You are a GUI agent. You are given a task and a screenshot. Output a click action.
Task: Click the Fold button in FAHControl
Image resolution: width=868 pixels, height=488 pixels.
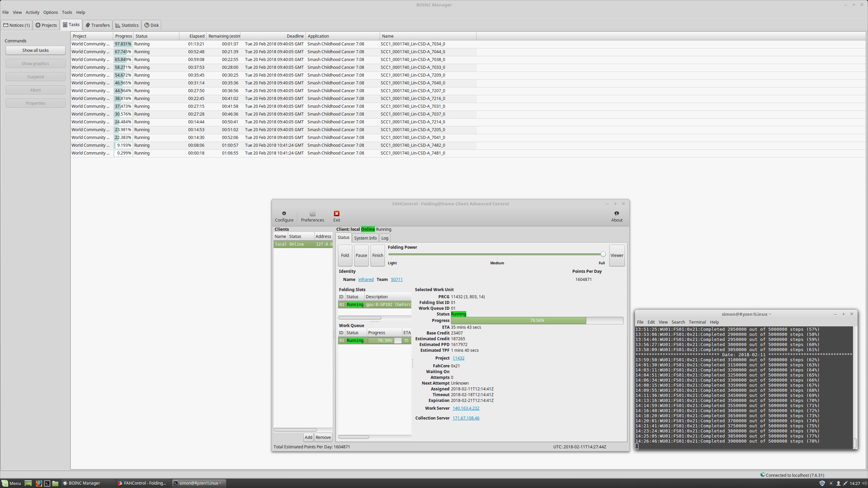345,256
